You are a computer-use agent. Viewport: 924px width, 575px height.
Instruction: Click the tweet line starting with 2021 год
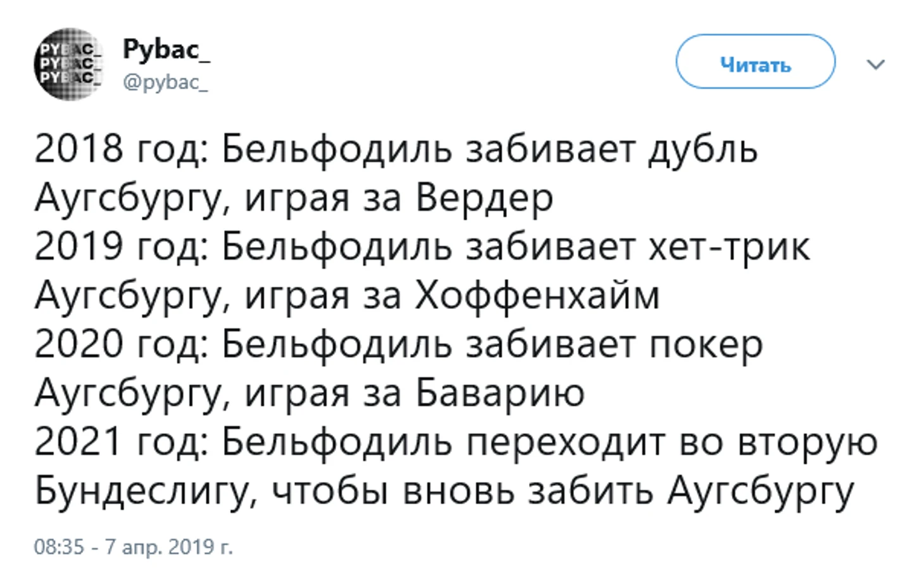456,443
